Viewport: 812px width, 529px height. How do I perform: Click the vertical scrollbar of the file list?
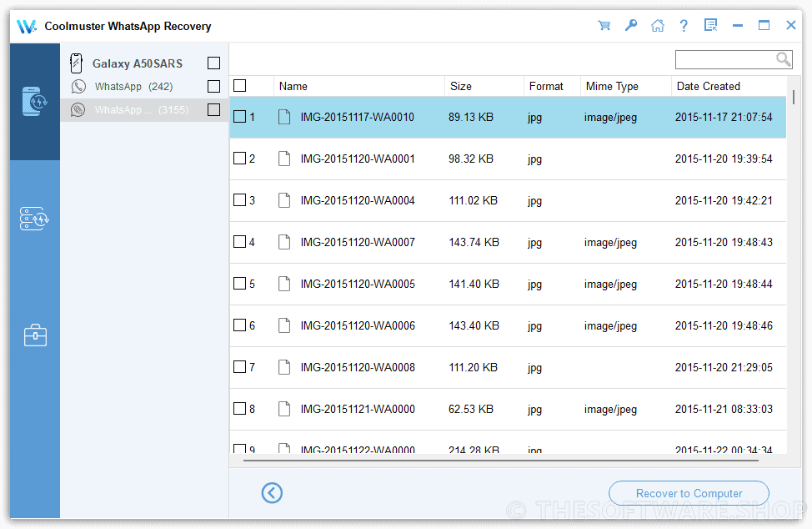794,96
